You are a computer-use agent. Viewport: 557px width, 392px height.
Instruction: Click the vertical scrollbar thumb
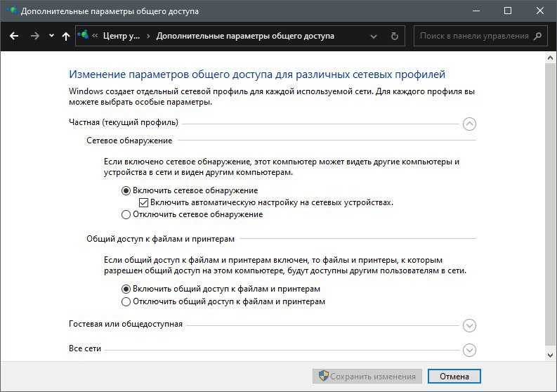point(550,204)
